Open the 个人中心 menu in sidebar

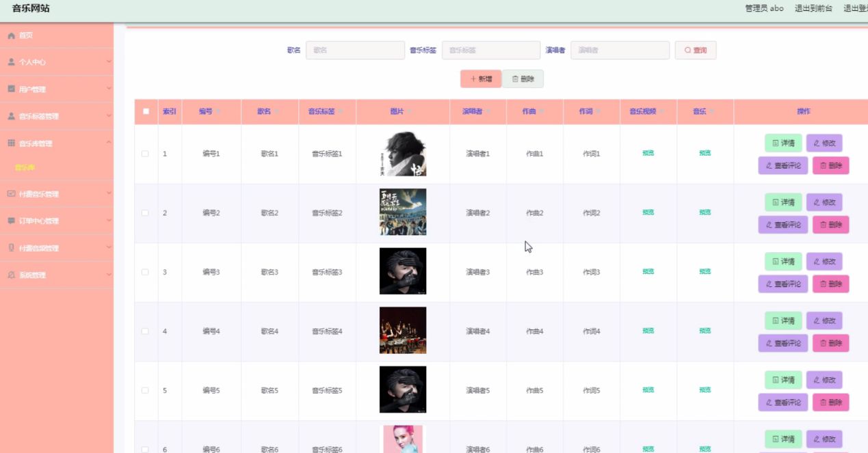click(56, 62)
